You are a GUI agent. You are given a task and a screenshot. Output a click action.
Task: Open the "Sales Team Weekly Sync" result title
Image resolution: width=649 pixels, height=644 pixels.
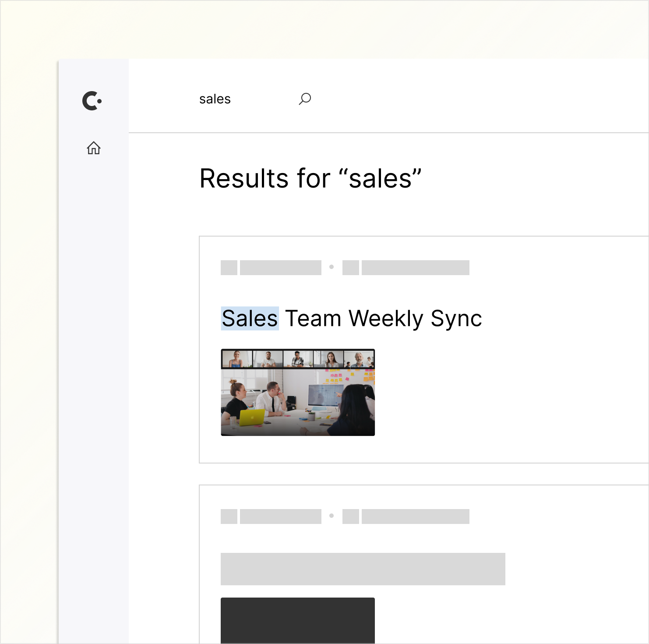352,318
